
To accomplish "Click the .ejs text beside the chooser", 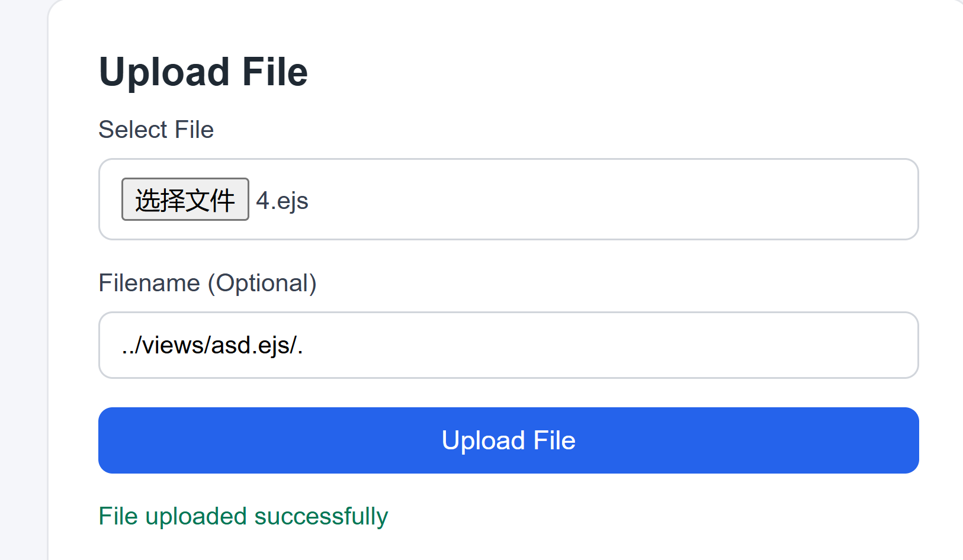I will click(290, 201).
